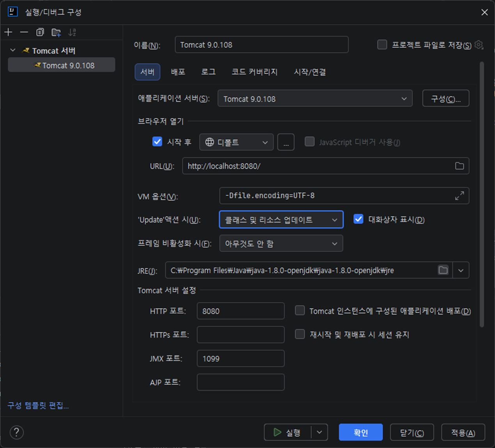Switch to the 코드 커버리지 tab
This screenshot has height=448, width=495.
(x=254, y=72)
